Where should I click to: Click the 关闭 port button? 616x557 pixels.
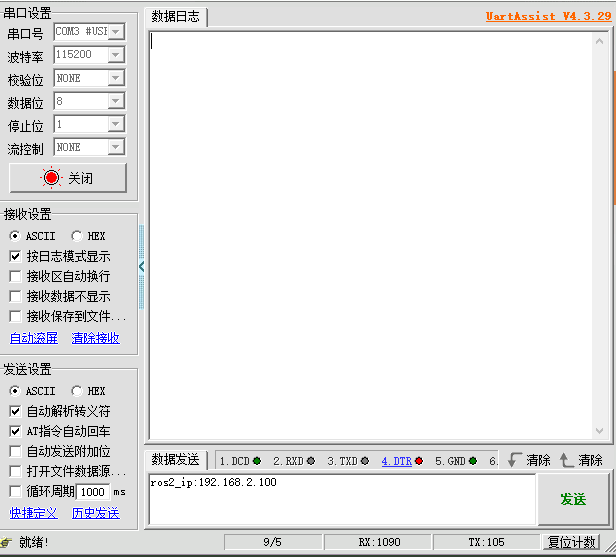pos(68,178)
